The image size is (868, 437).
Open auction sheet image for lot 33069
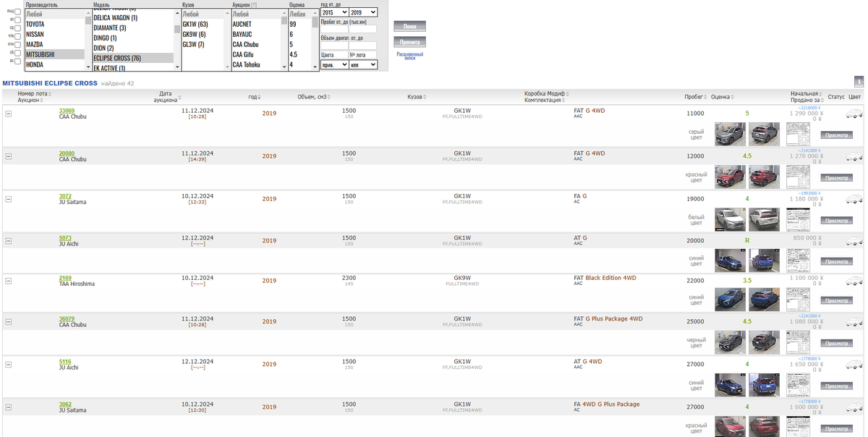tap(798, 135)
